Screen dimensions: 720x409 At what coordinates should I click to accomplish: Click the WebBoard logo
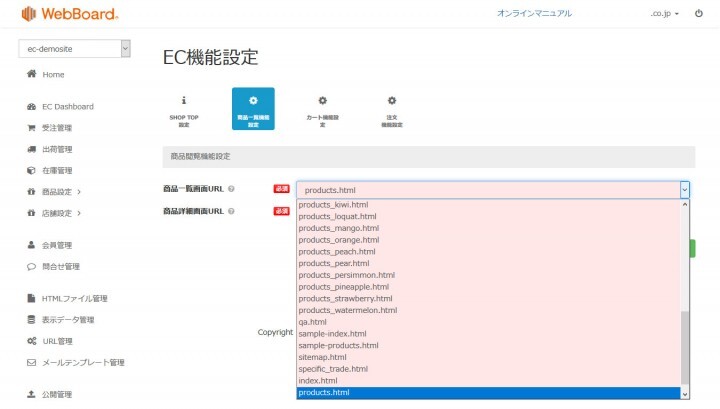70,14
